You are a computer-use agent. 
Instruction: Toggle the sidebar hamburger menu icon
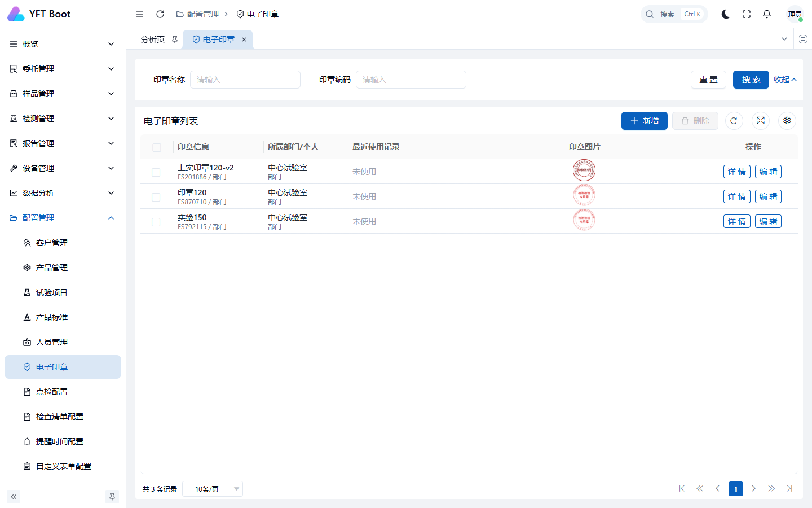tap(140, 14)
